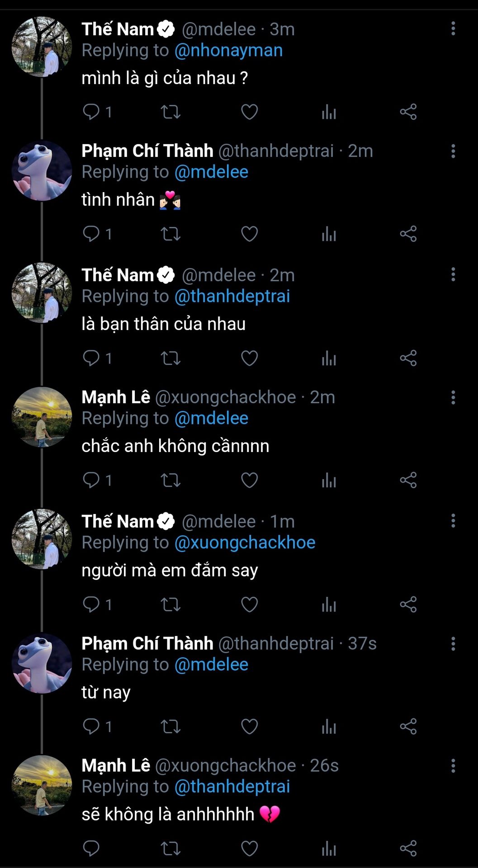Reply to the "mình là gì của nhau ?" tweet
This screenshot has height=868, width=478.
[91, 112]
